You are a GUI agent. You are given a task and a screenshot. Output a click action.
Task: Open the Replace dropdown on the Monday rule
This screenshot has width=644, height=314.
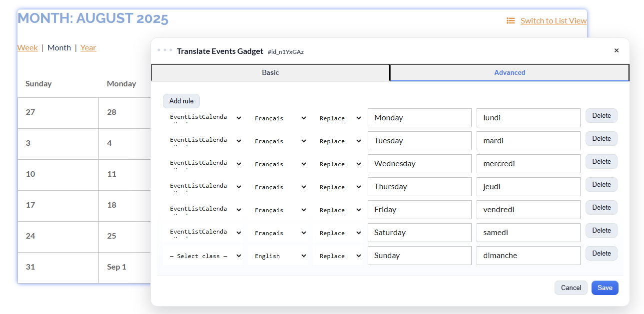pyautogui.click(x=340, y=118)
